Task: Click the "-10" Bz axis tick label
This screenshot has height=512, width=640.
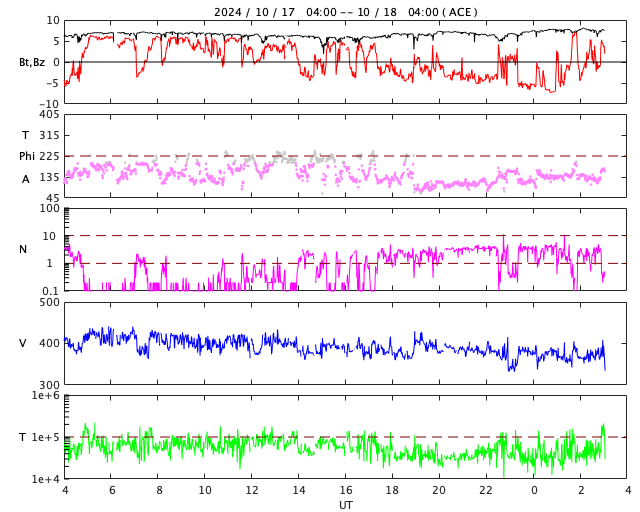Action: 49,104
